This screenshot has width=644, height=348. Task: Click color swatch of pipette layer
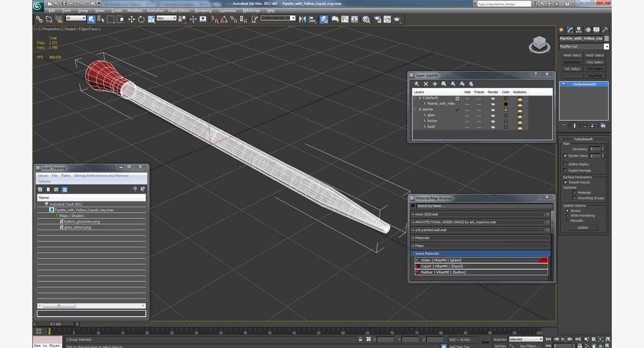(x=506, y=110)
